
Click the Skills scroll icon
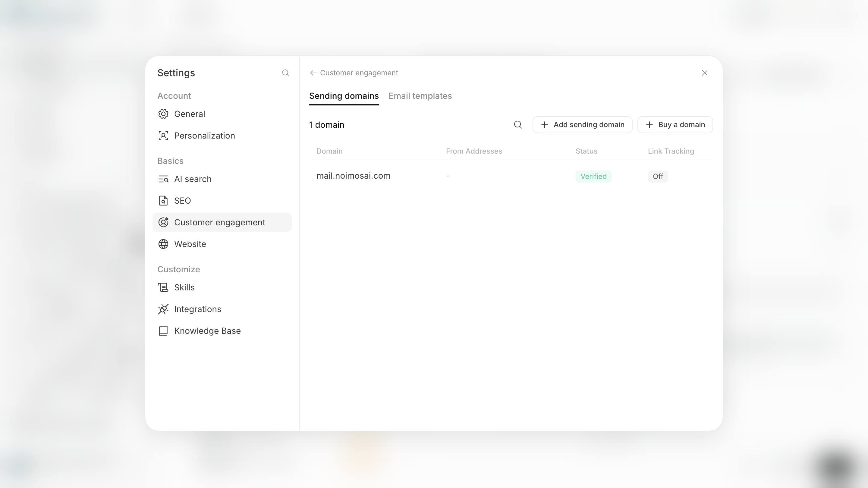coord(163,287)
